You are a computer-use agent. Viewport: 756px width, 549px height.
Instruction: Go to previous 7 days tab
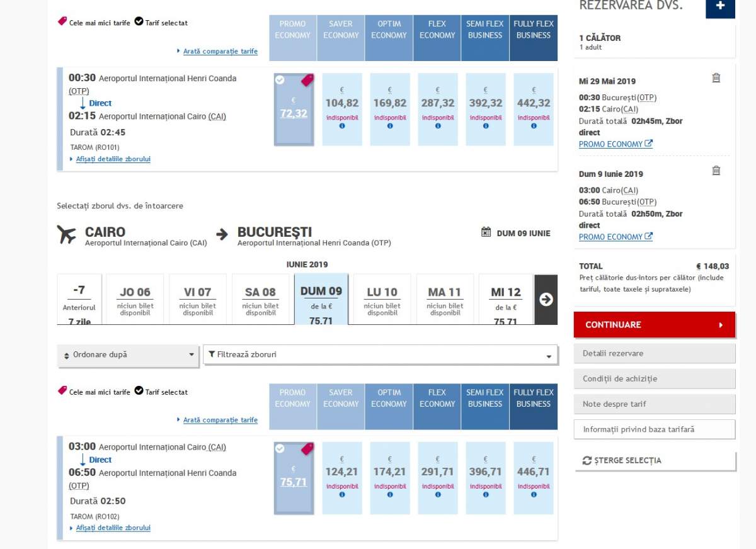pos(79,300)
